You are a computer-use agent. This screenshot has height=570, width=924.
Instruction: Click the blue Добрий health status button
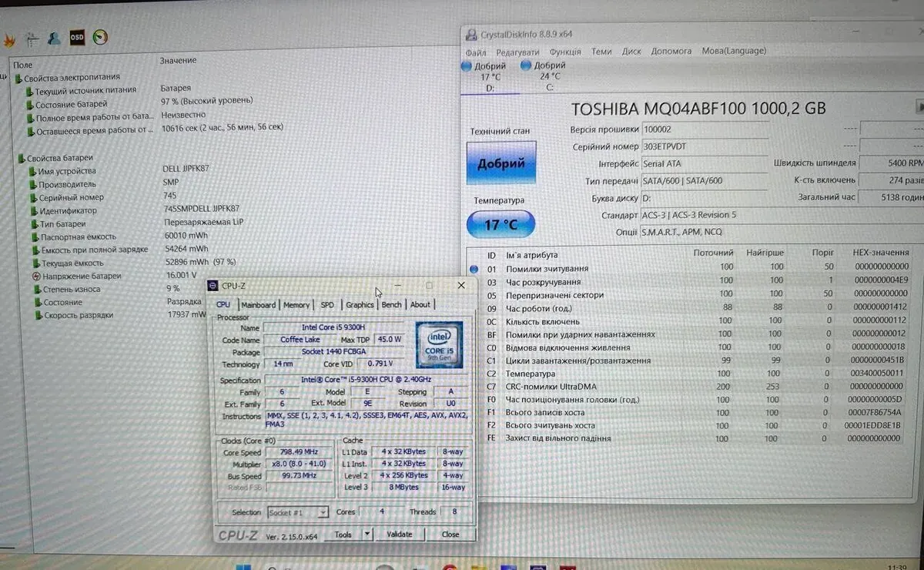tap(501, 163)
